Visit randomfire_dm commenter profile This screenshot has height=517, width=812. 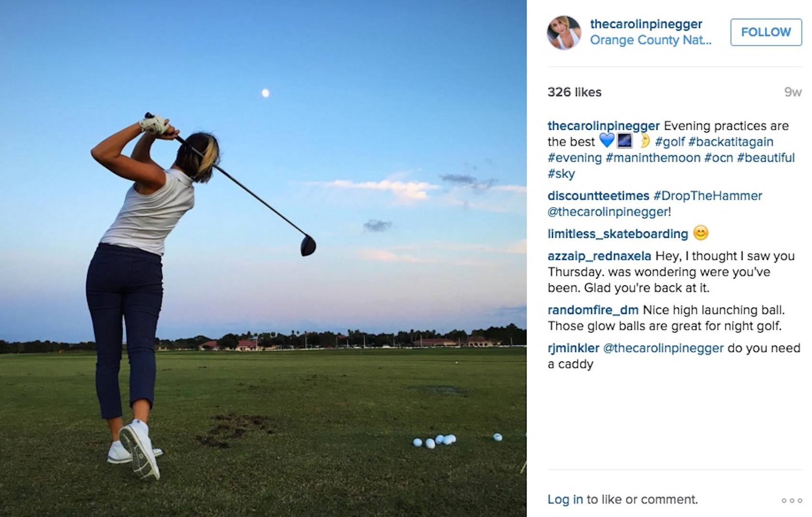click(x=593, y=310)
